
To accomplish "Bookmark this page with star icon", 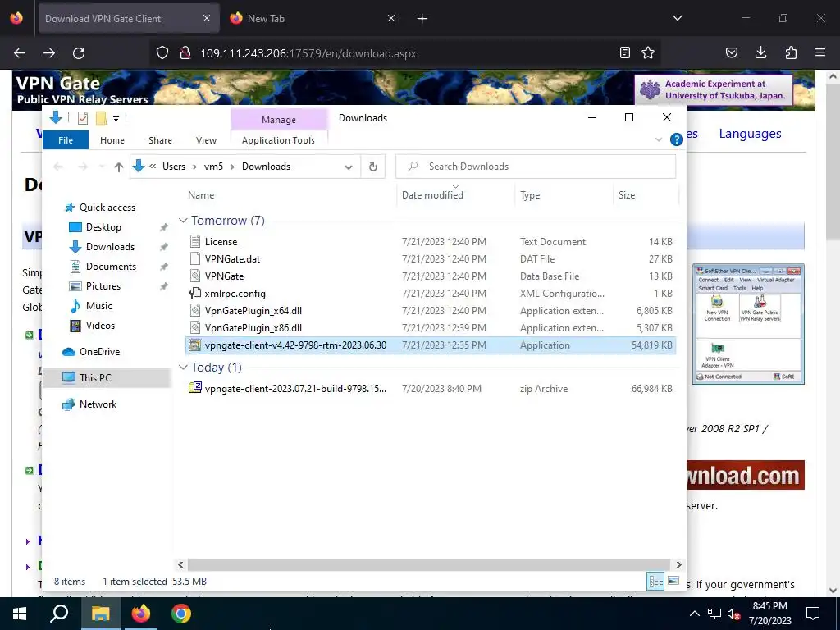I will coord(648,52).
